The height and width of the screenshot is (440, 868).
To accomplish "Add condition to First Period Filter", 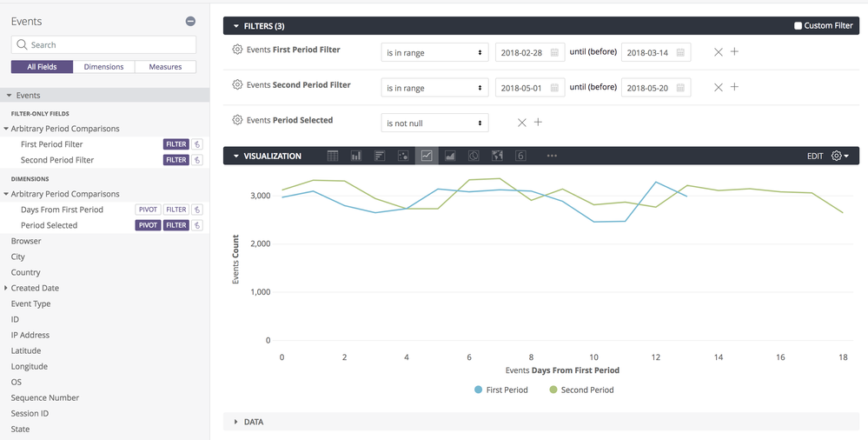I will pos(734,51).
